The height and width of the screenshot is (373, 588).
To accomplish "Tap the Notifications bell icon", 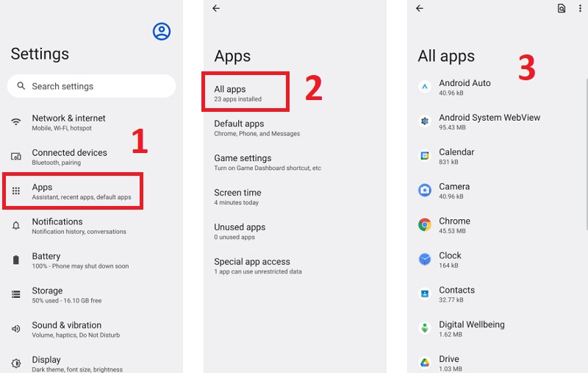I will 16,226.
